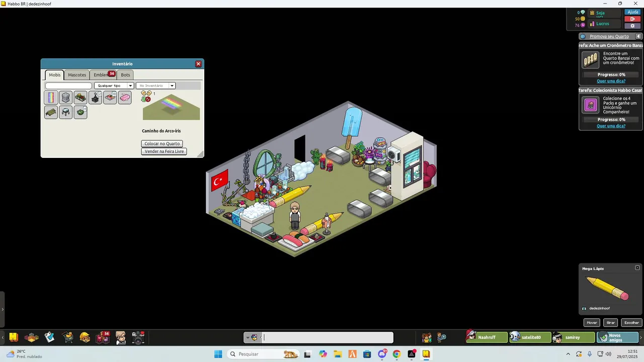
Task: Switch to the Mobis tab
Action: [x=54, y=75]
